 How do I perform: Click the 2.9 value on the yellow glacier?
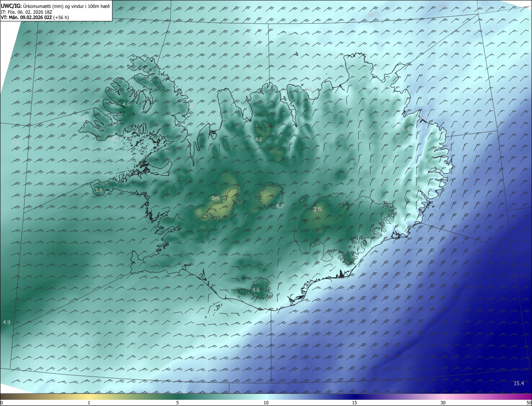click(x=216, y=198)
